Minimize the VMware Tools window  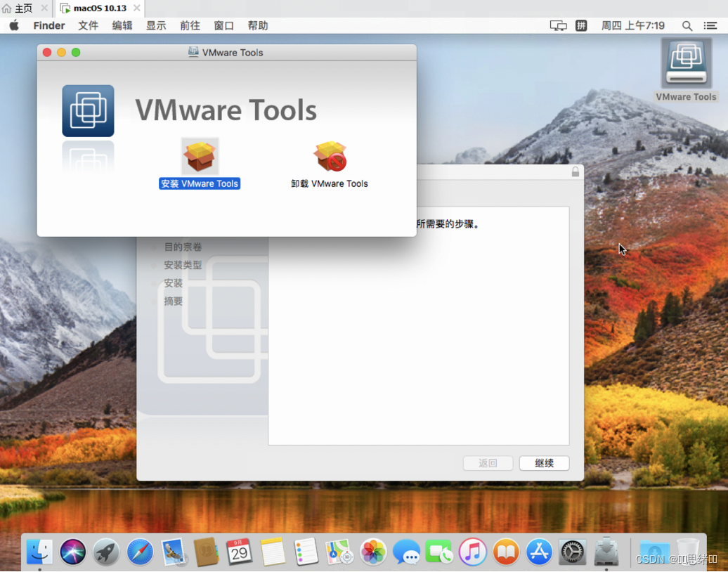(61, 53)
